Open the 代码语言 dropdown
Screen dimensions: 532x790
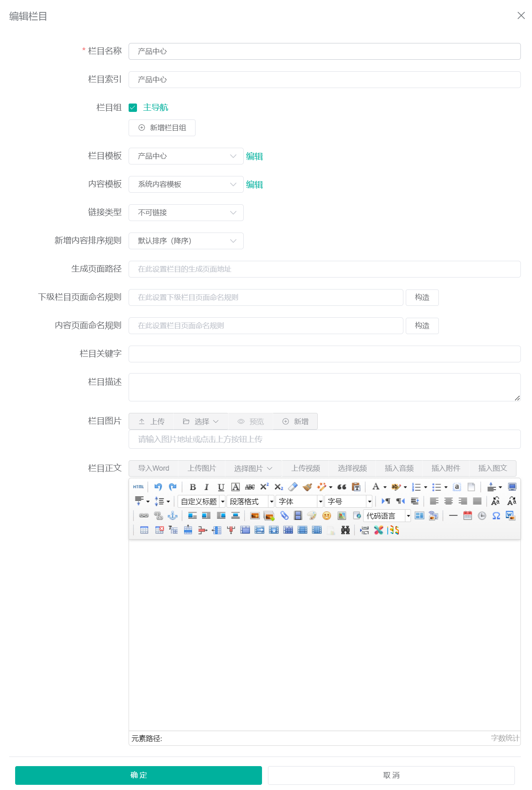pyautogui.click(x=387, y=516)
